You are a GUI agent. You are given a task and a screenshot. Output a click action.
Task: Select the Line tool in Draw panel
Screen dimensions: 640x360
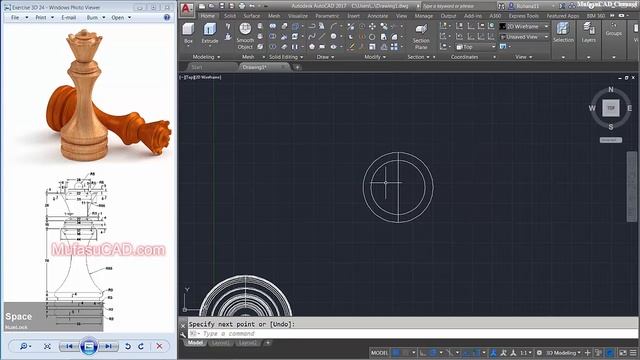pos(322,36)
